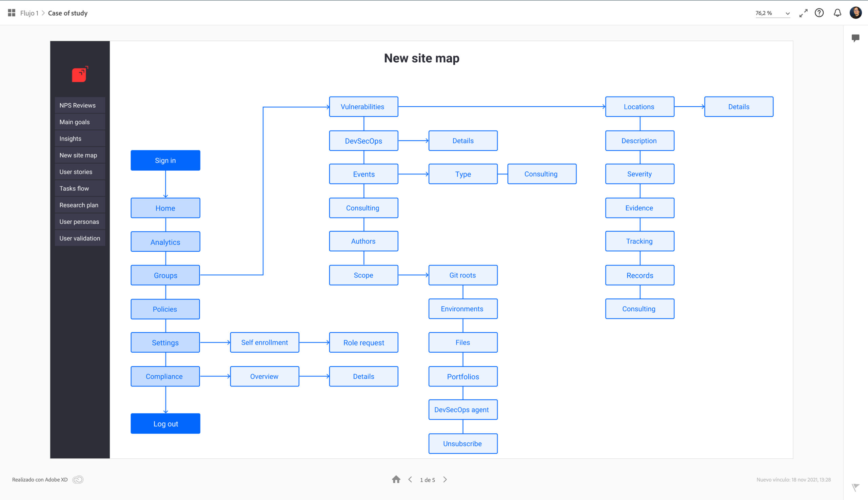Open the 76,2 % zoom dropdown
The width and height of the screenshot is (868, 500).
772,13
